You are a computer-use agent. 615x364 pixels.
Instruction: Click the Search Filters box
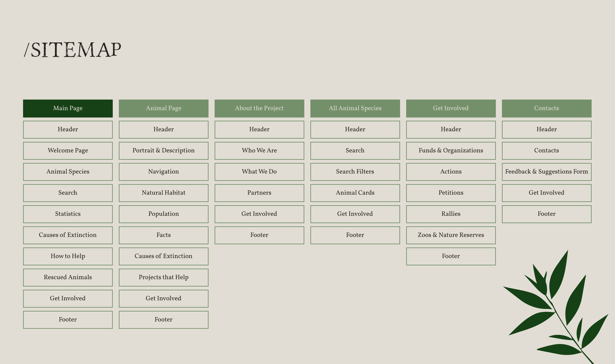tap(355, 172)
